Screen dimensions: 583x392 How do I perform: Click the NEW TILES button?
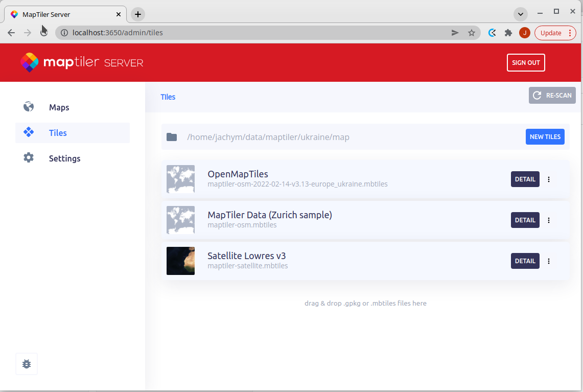tap(545, 137)
